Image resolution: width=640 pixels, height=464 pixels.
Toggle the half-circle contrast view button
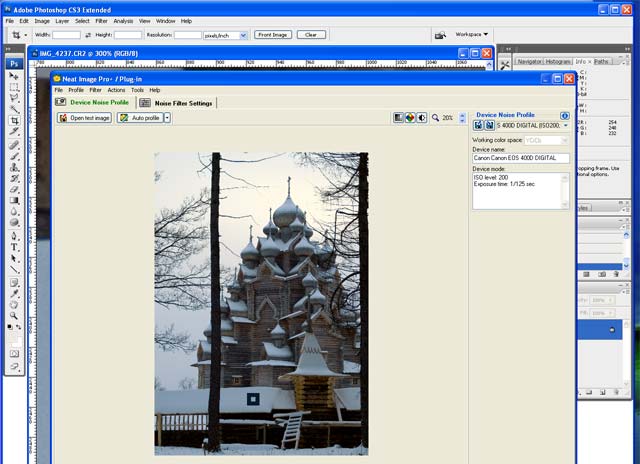pos(421,117)
